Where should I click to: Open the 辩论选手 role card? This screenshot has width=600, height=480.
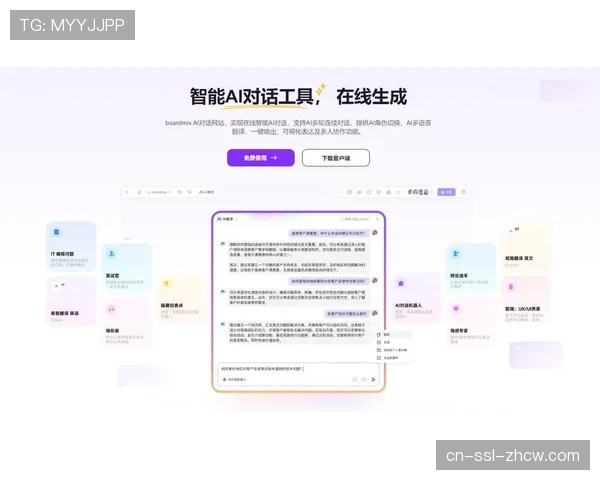tap(471, 268)
